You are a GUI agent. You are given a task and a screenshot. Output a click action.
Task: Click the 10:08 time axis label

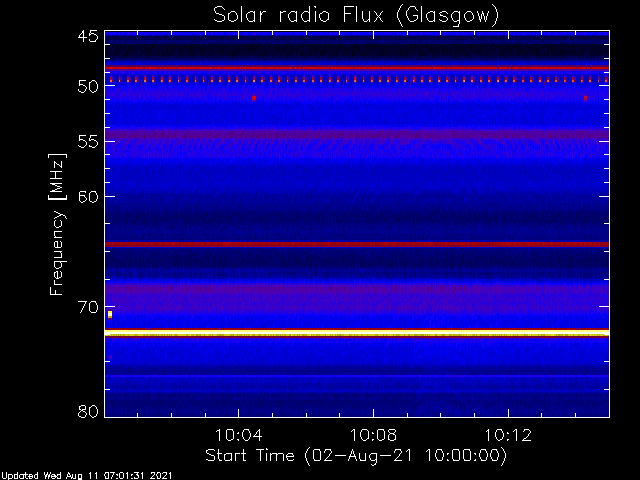[x=373, y=435]
